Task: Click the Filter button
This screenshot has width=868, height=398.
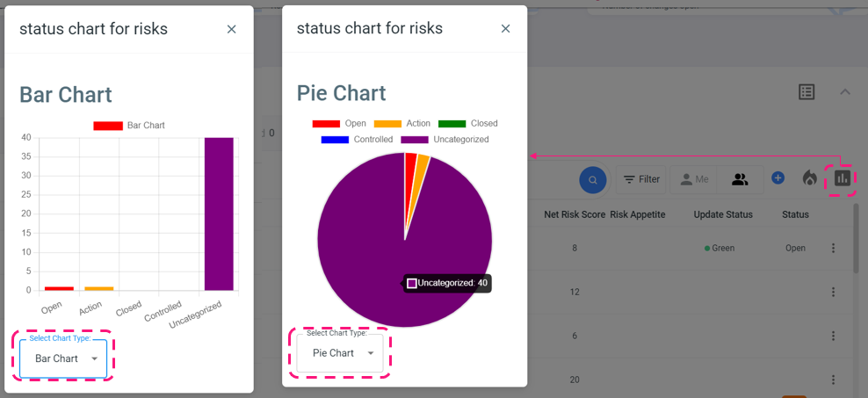Action: click(x=641, y=180)
